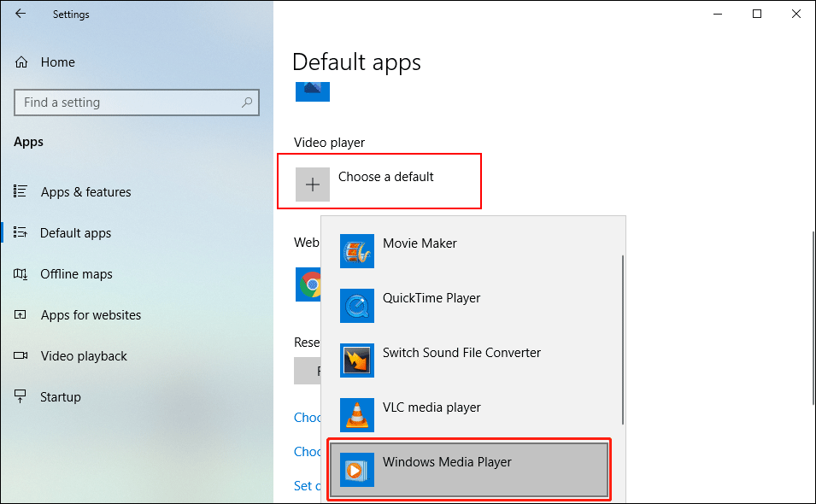Click the Video playback camera icon
Viewport: 816px width, 504px height.
click(21, 355)
